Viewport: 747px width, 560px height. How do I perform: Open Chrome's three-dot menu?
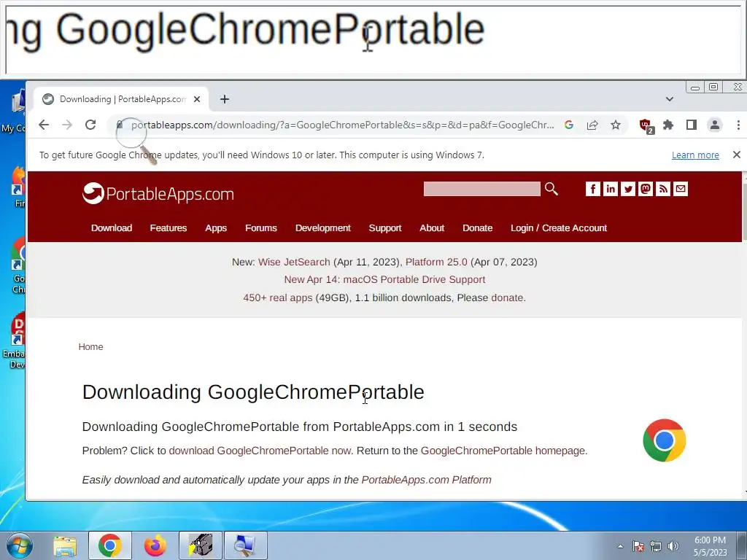click(738, 125)
